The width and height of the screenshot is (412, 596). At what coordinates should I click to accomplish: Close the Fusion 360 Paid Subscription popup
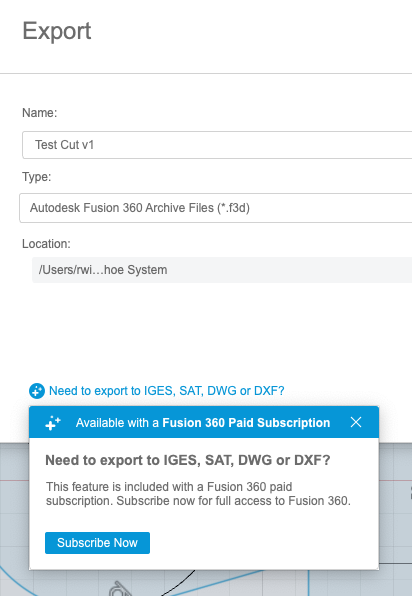pos(356,422)
